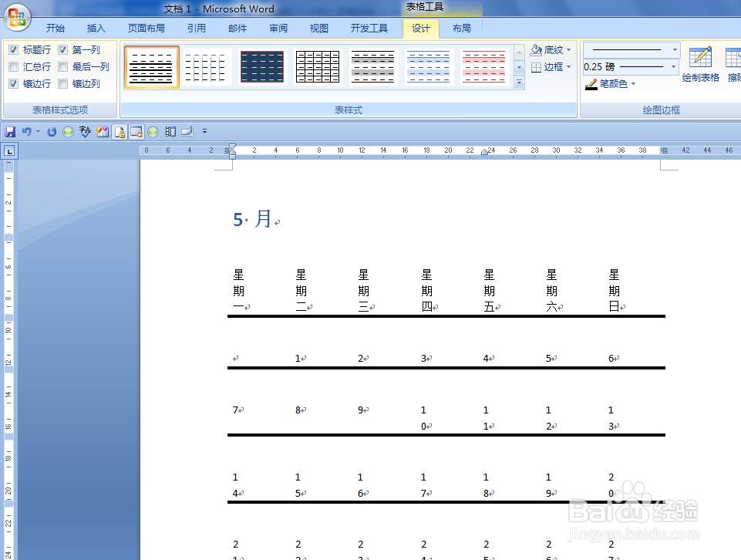The height and width of the screenshot is (560, 741).
Task: Switch to the 插入 (Insert) tab
Action: click(96, 29)
